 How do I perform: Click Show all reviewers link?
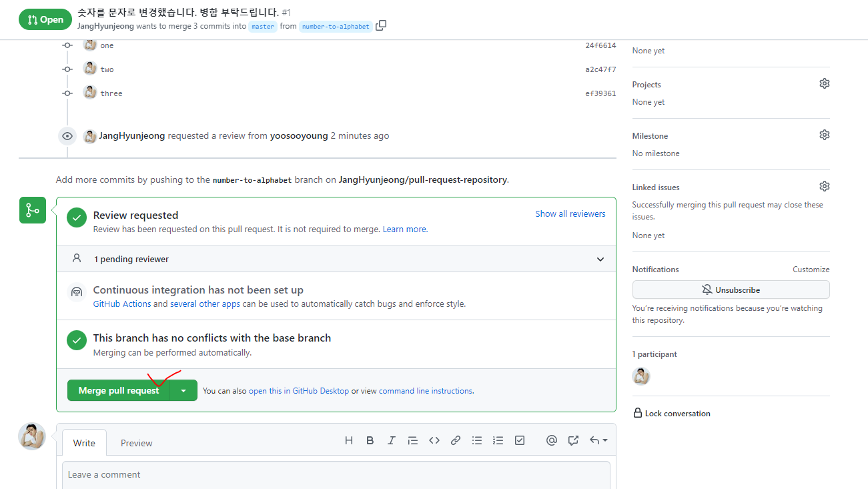(570, 214)
